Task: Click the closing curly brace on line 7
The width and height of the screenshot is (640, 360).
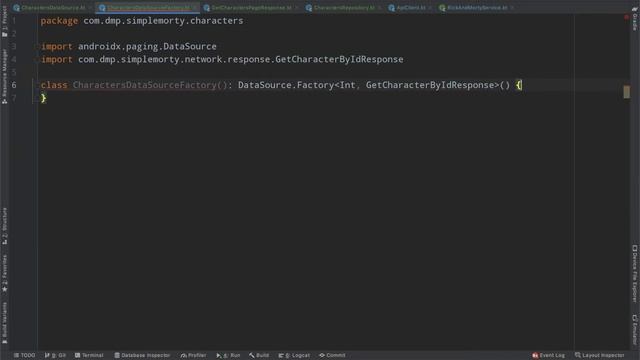Action: click(43, 98)
